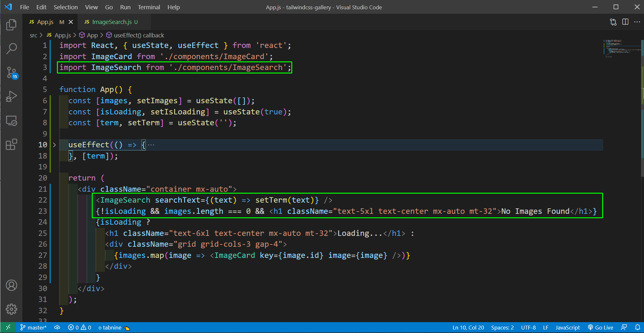Click the src breadcrumb
644x333 pixels.
pos(34,35)
